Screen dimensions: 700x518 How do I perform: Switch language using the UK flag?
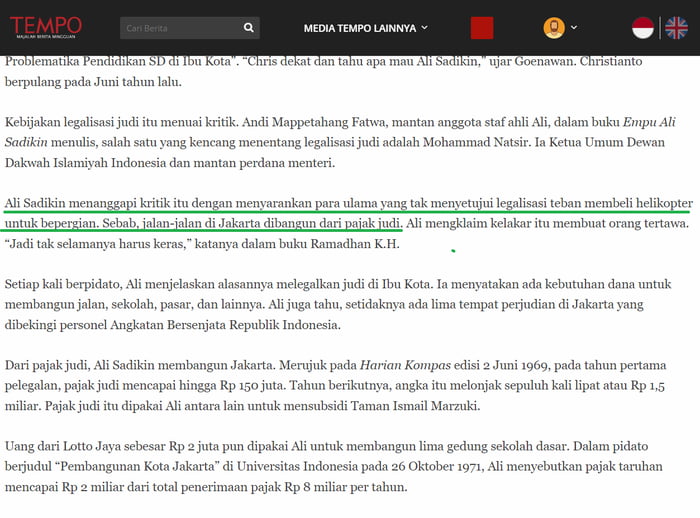676,28
